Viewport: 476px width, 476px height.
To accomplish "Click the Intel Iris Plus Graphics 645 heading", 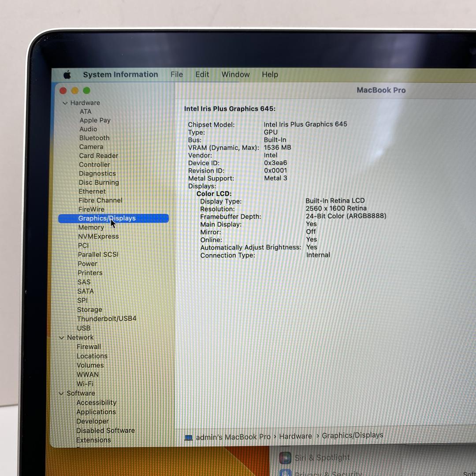I will pyautogui.click(x=230, y=109).
